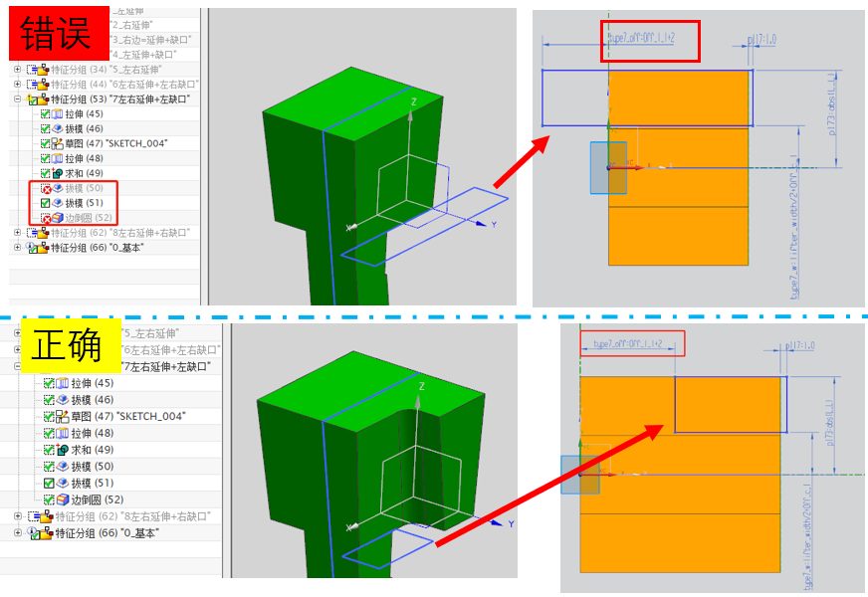Click the 拔模 (51) draft icon in upper tree
868x597 pixels.
pyautogui.click(x=57, y=203)
